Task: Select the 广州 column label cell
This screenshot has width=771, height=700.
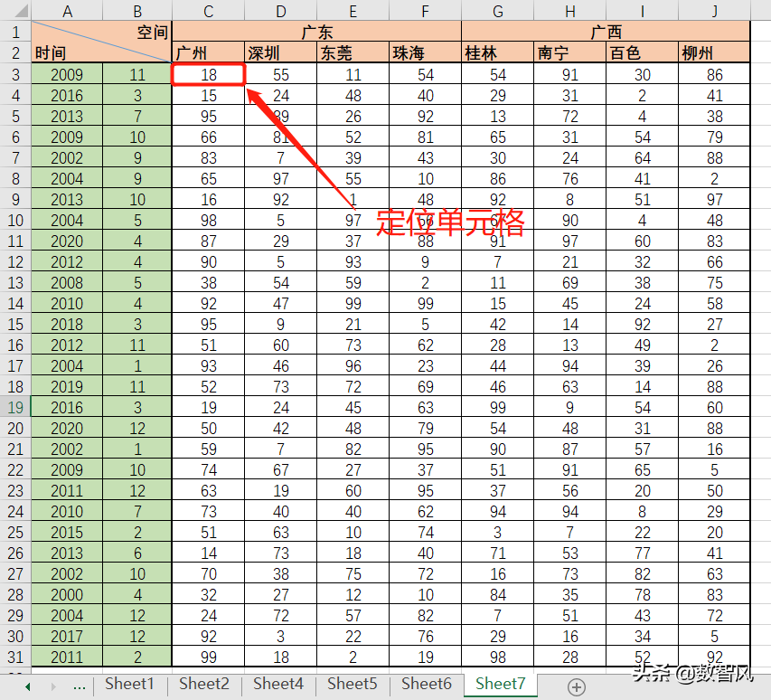Action: coord(208,52)
